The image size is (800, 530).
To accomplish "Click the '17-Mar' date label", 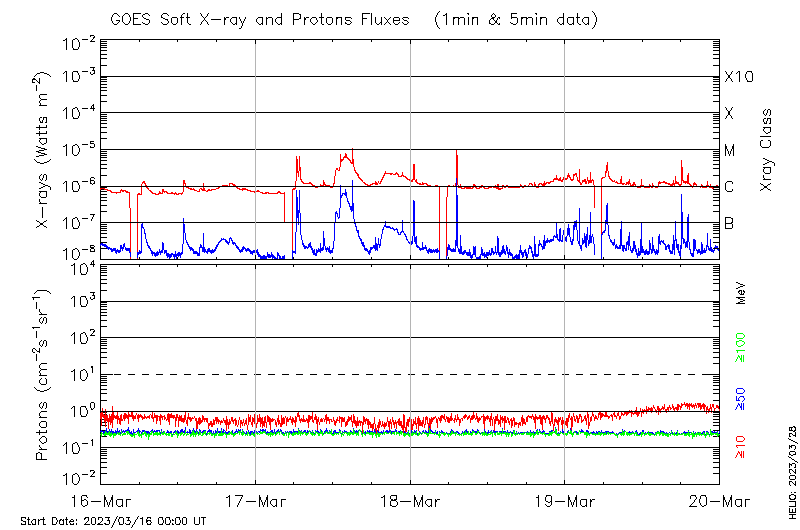I will 256,501.
